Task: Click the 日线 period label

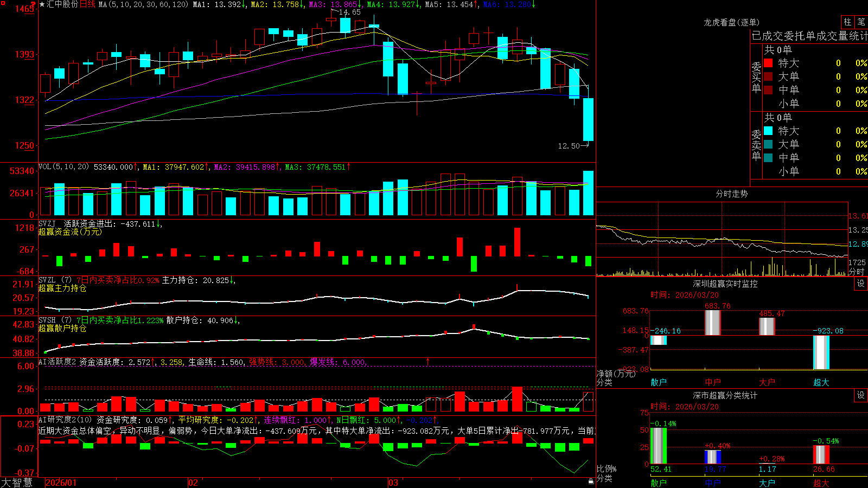Action: point(87,4)
